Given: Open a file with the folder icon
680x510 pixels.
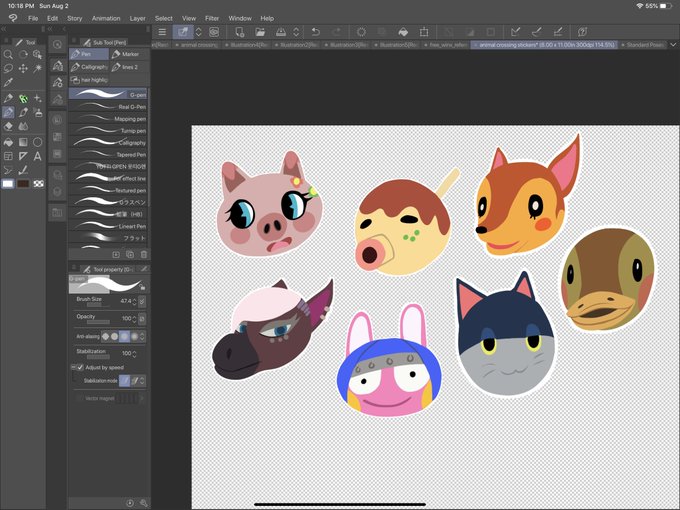Looking at the screenshot, I should 260,32.
